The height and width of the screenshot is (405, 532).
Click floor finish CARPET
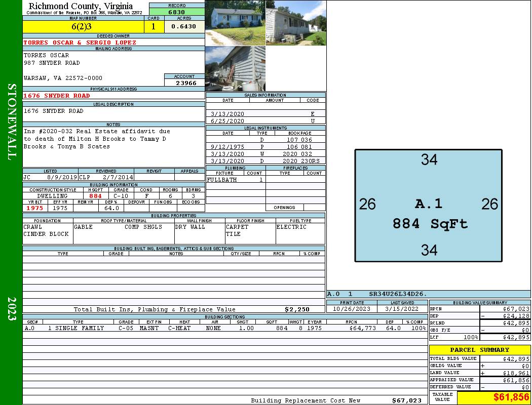[x=237, y=227]
